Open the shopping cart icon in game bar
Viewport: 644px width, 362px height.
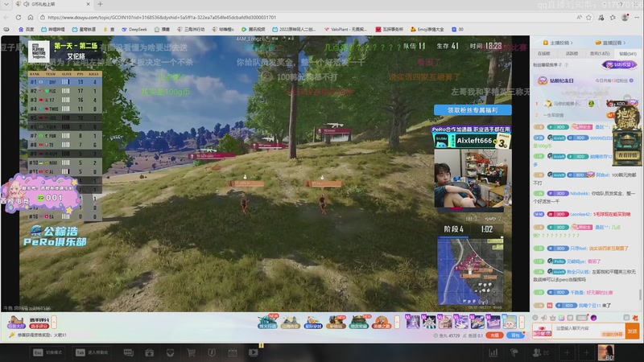pos(191,352)
